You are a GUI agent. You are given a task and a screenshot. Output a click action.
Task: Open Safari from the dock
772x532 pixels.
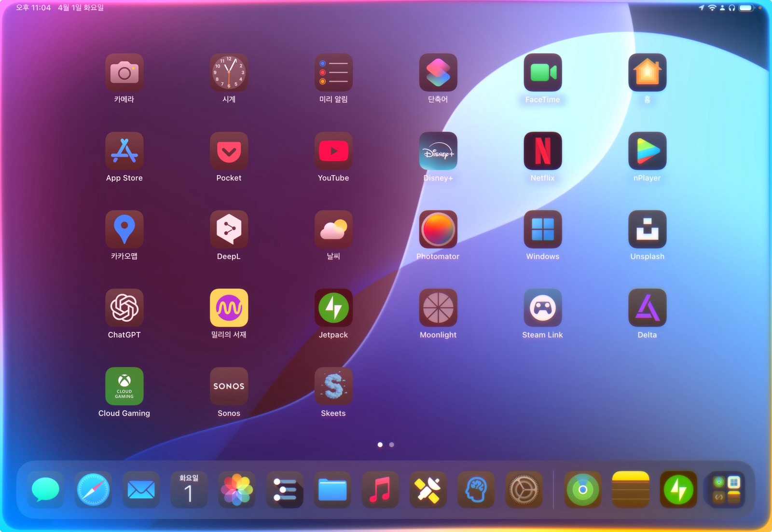(93, 490)
